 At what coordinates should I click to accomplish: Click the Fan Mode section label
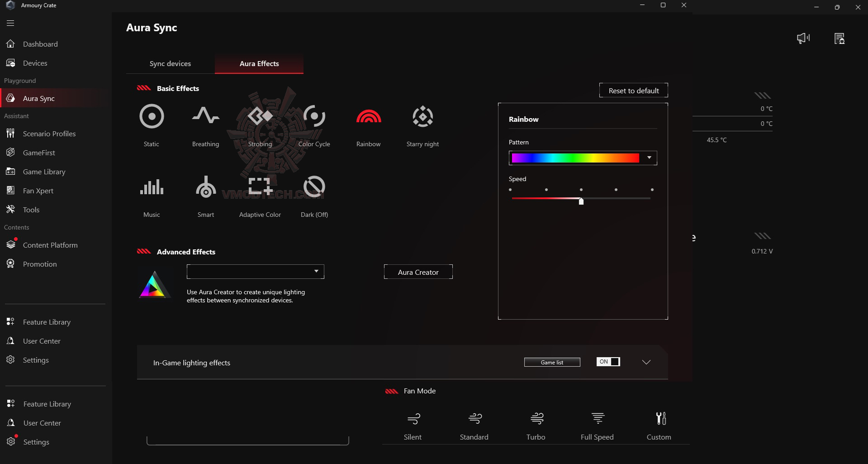420,391
